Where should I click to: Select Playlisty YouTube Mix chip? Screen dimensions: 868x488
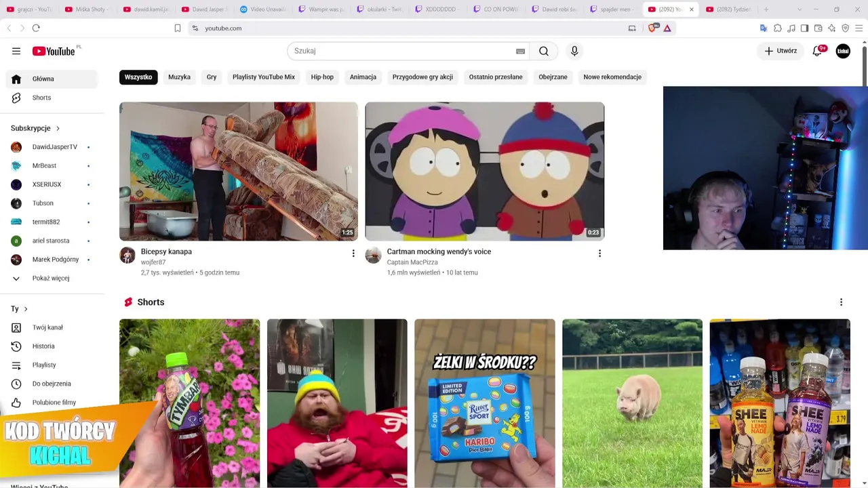pos(264,77)
